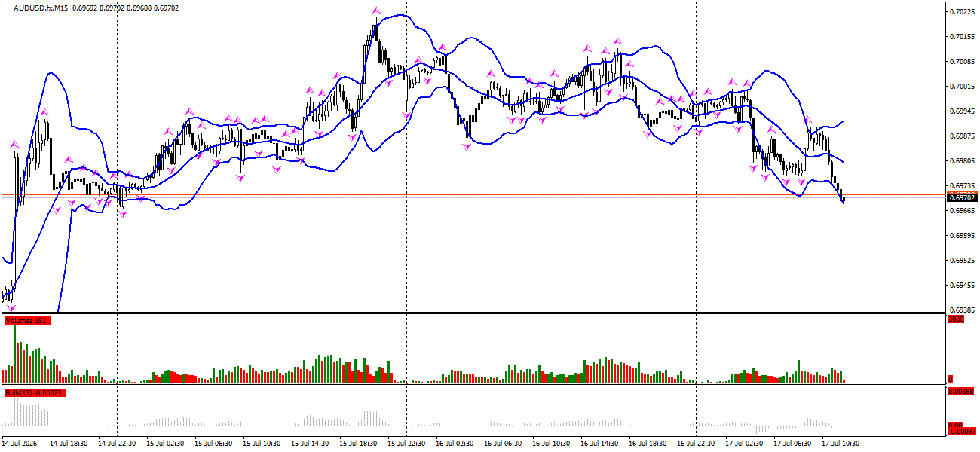Click the 15 Jul 14:30 time label
This screenshot has height=452, width=980.
click(x=310, y=444)
